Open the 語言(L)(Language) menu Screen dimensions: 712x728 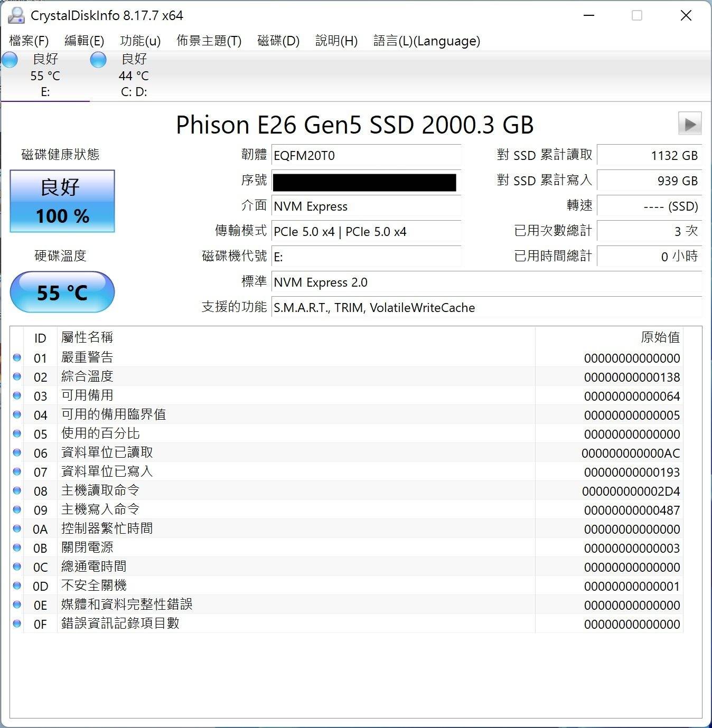426,41
